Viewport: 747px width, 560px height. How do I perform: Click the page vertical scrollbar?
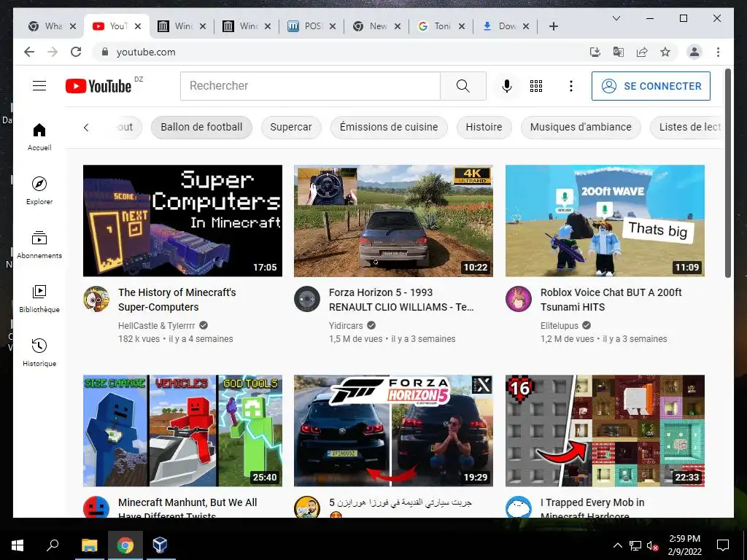(727, 173)
